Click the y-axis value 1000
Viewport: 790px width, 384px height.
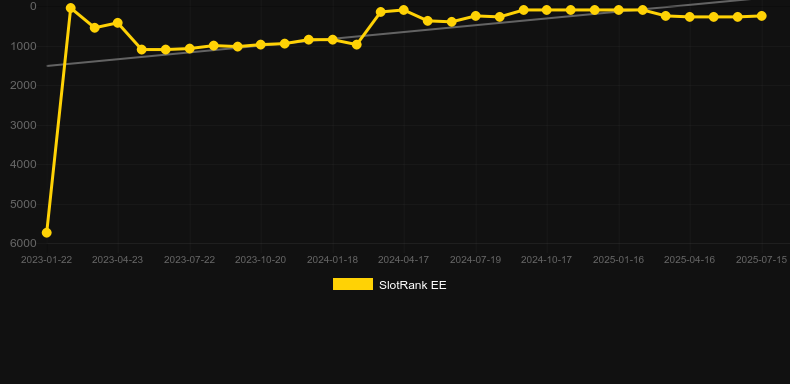[x=23, y=46]
